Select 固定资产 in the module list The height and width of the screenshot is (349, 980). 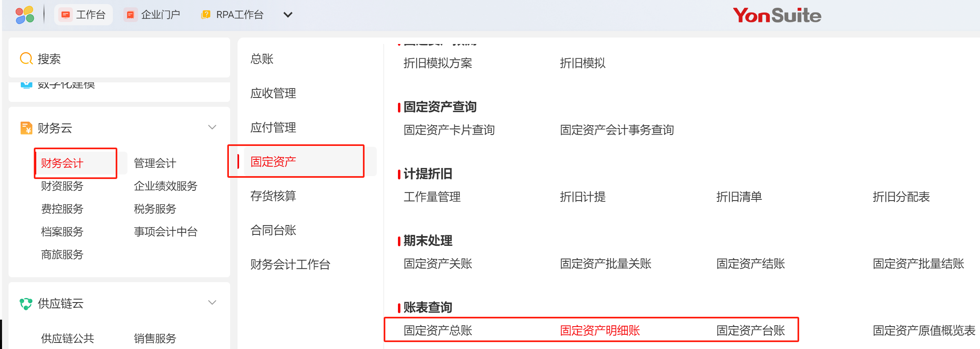point(273,161)
